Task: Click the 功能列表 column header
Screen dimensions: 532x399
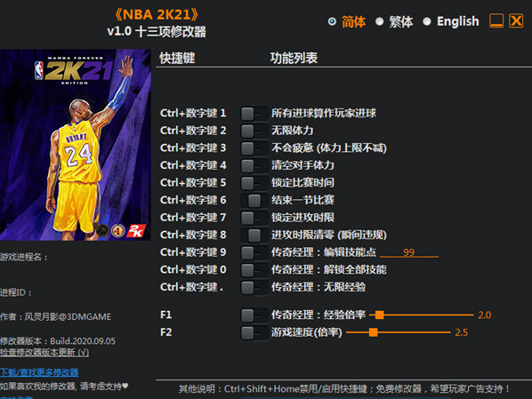Action: click(x=294, y=58)
